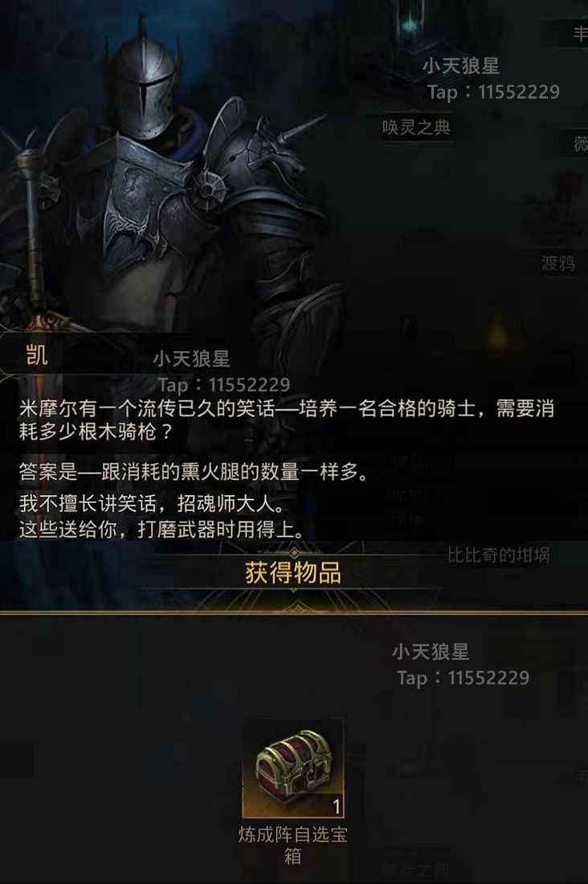Screen dimensions: 588x884
Task: Tap the dialogue line 这些送给你
Action: 161,530
